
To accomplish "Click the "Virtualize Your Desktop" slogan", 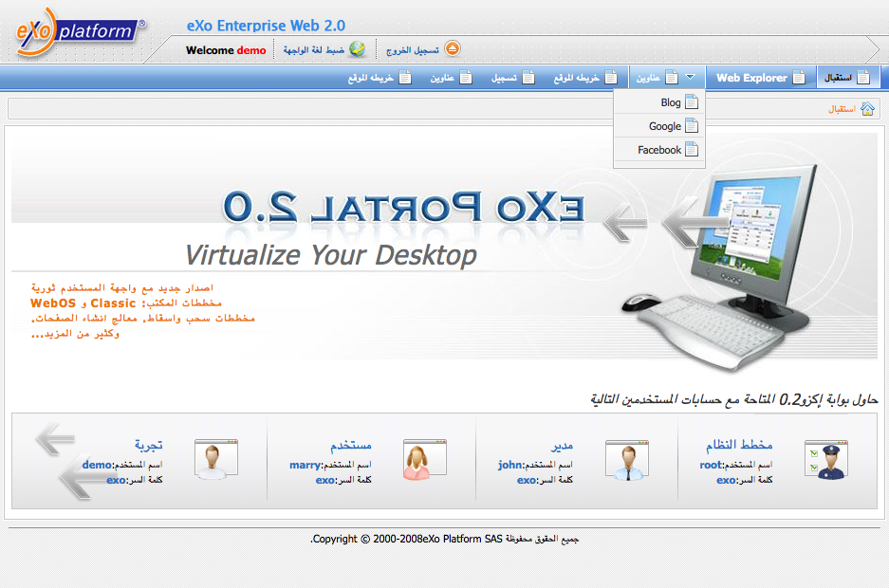I will (x=331, y=255).
